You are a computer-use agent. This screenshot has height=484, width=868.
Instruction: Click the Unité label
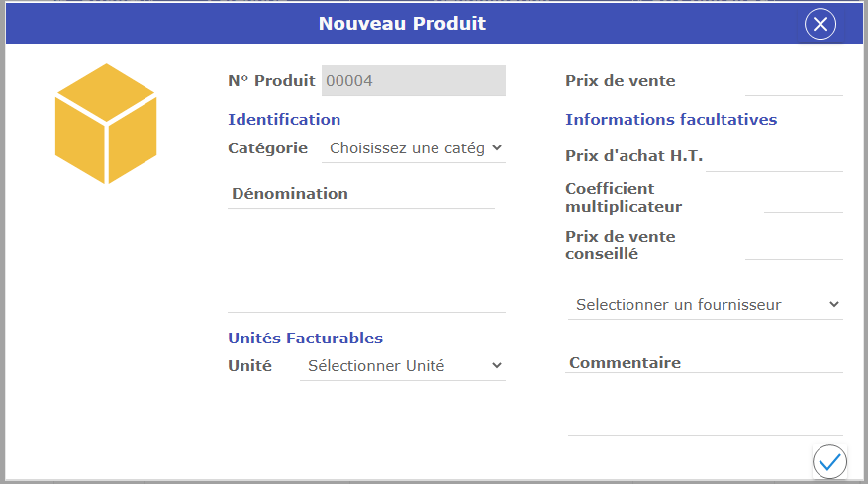point(249,366)
